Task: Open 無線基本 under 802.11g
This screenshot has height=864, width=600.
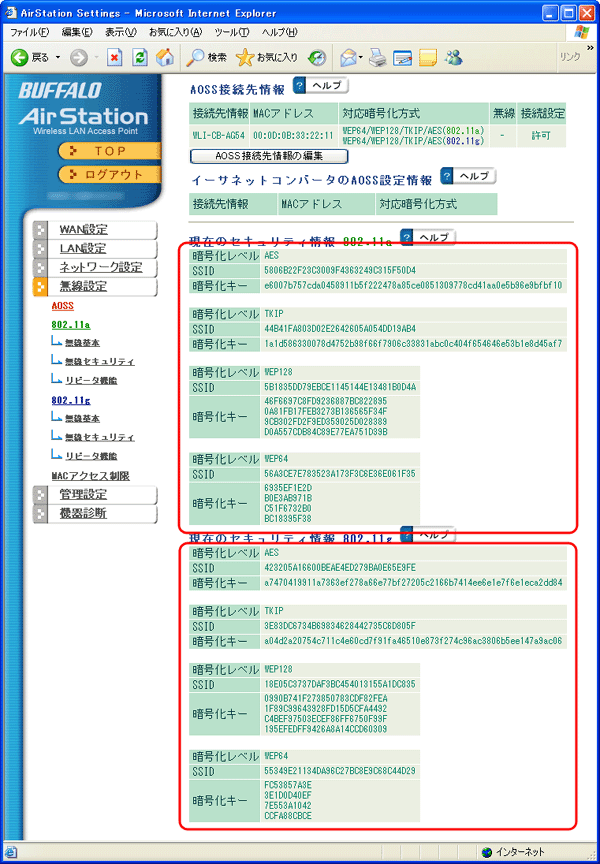Action: [82, 419]
